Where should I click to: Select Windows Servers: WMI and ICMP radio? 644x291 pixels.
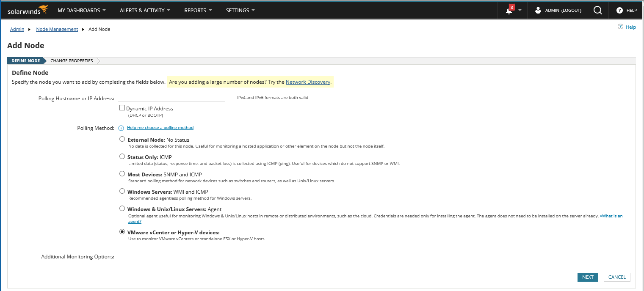pyautogui.click(x=122, y=191)
